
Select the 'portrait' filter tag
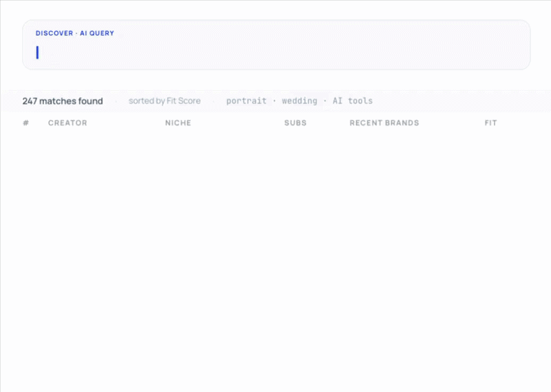247,101
